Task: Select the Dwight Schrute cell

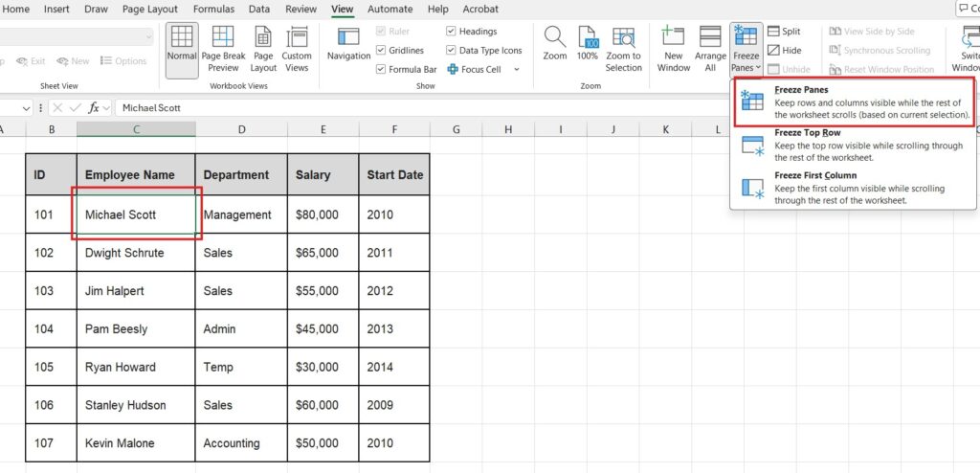Action: click(x=136, y=253)
